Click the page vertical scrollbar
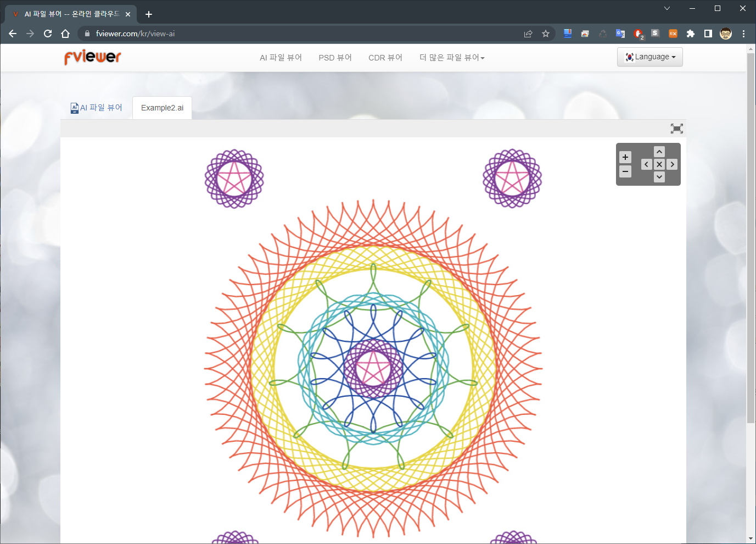The image size is (756, 544). (751, 237)
